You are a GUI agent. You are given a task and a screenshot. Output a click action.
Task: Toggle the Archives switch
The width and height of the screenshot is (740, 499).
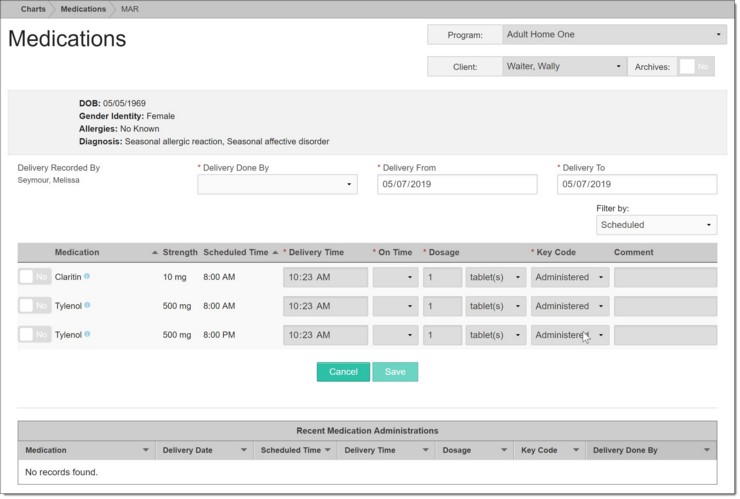(696, 67)
